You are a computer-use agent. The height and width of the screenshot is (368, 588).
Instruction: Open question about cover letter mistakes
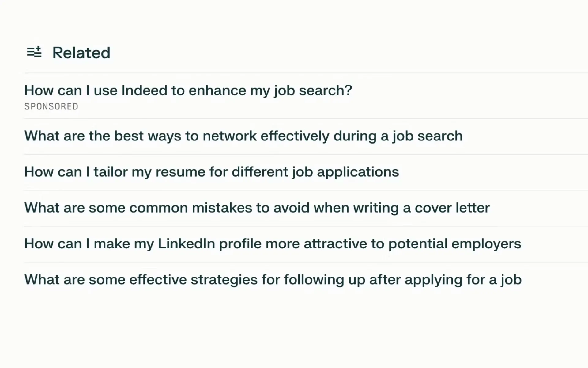(x=257, y=208)
